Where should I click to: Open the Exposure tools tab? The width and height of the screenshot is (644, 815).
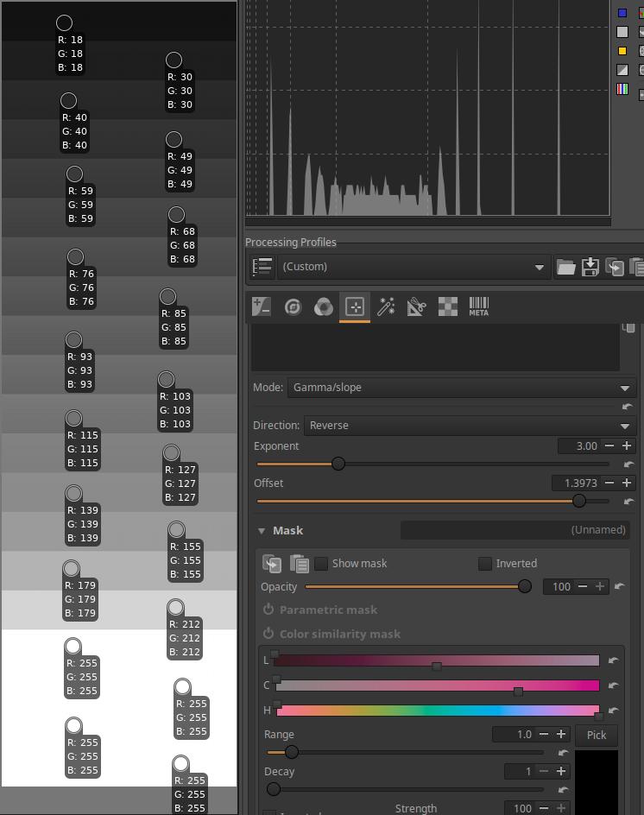click(262, 306)
